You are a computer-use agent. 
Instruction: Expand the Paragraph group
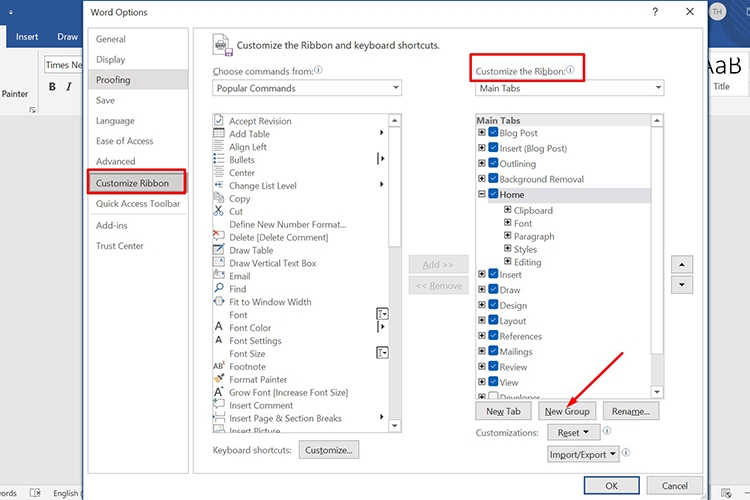(x=507, y=235)
